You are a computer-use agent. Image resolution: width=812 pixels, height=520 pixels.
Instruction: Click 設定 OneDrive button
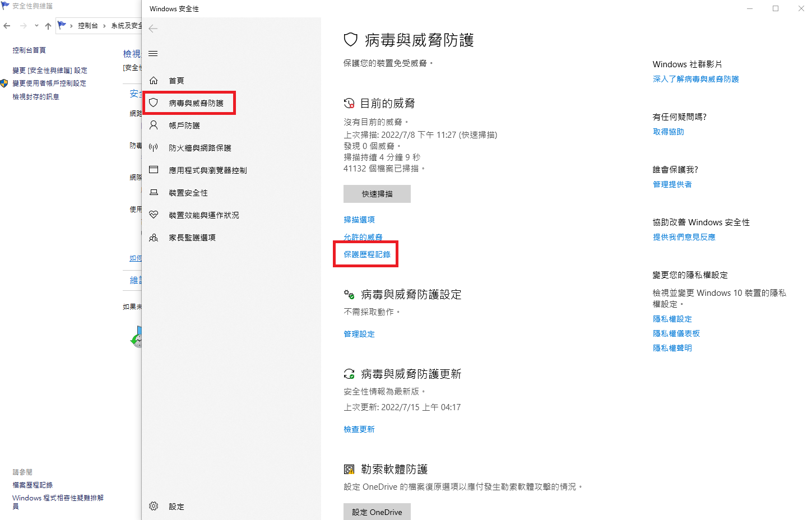pos(377,512)
